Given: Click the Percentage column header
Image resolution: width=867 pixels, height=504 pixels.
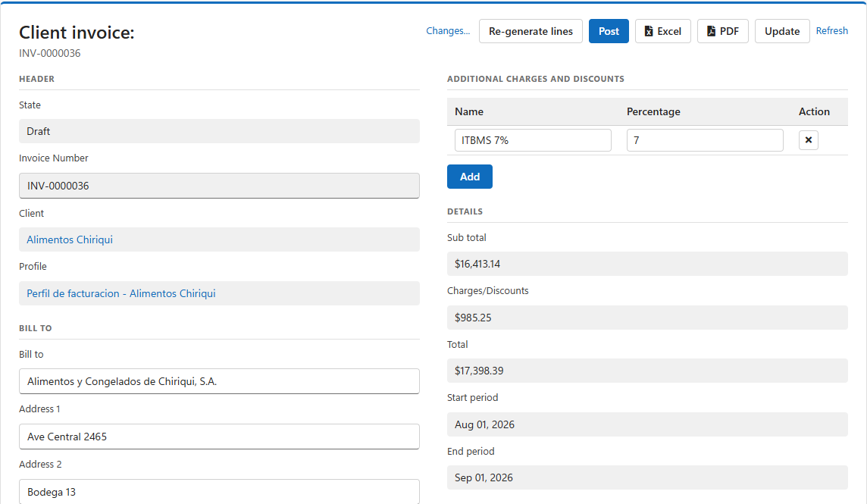Looking at the screenshot, I should 653,111.
